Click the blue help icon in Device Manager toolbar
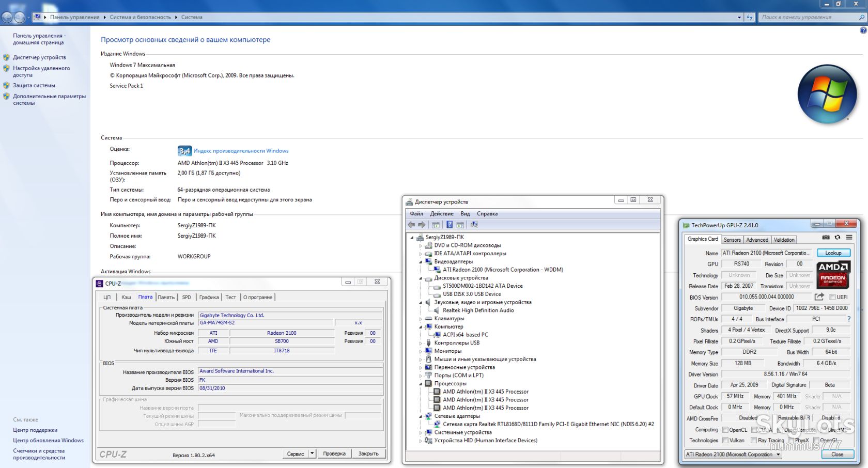Screen dimensions: 868x468 coord(450,225)
